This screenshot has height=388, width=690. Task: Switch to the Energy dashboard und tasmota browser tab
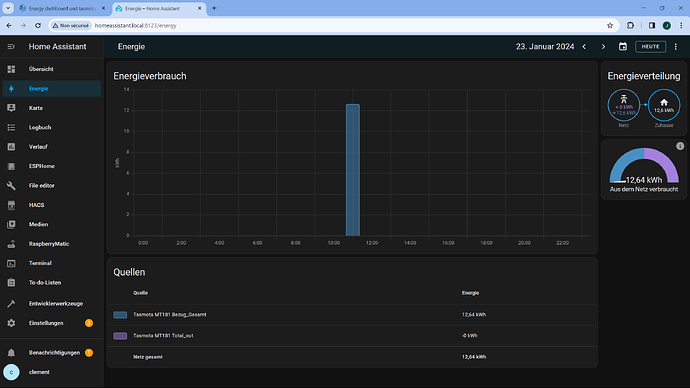tap(63, 8)
